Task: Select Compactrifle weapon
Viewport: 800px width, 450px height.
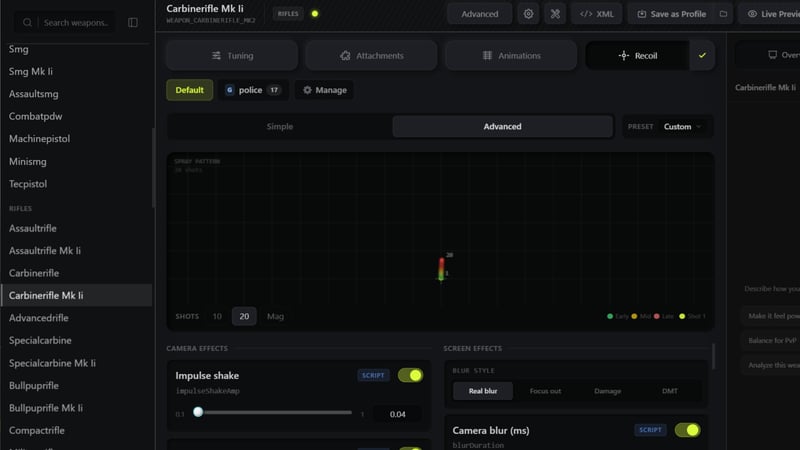Action: [x=37, y=430]
